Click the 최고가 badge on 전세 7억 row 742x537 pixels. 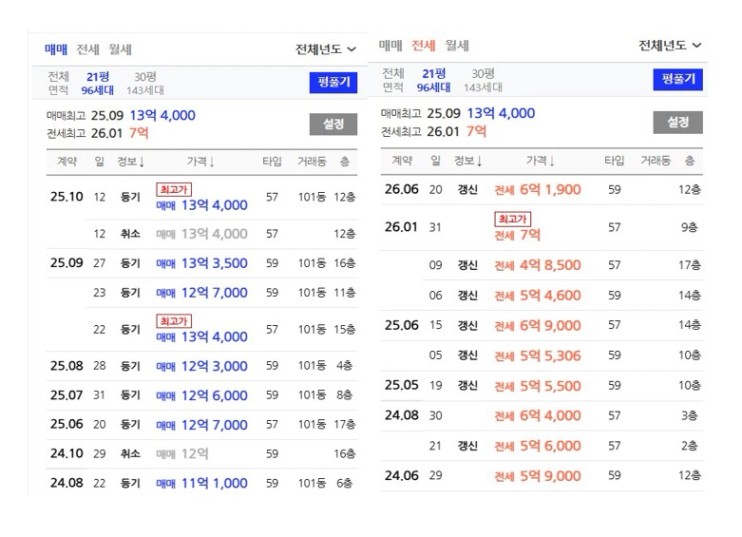(512, 219)
